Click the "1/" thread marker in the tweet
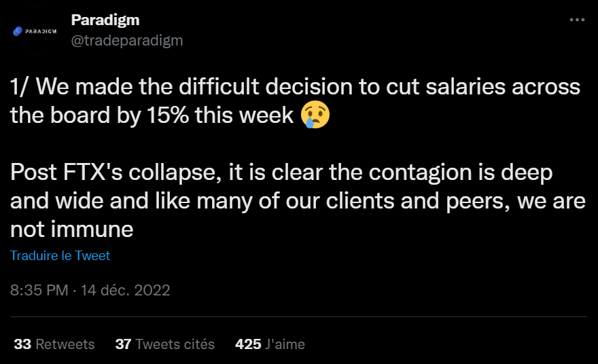598x364 pixels. point(19,87)
